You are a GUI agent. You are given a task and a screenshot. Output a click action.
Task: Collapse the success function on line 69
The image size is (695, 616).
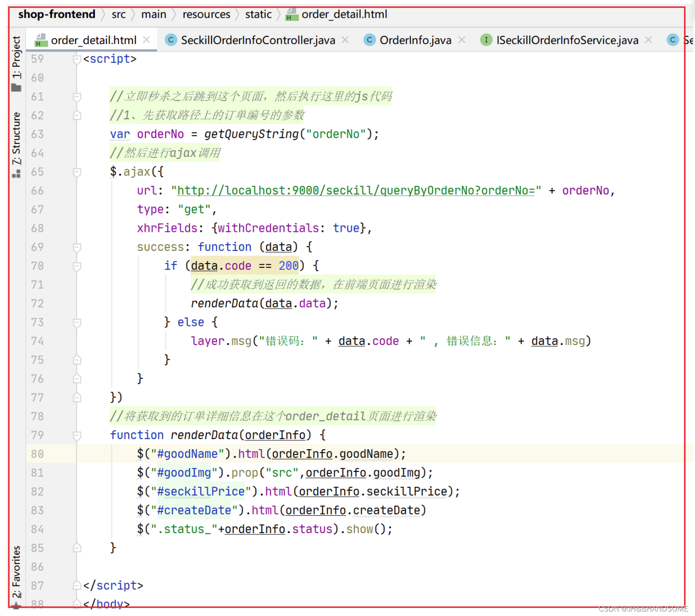point(77,247)
